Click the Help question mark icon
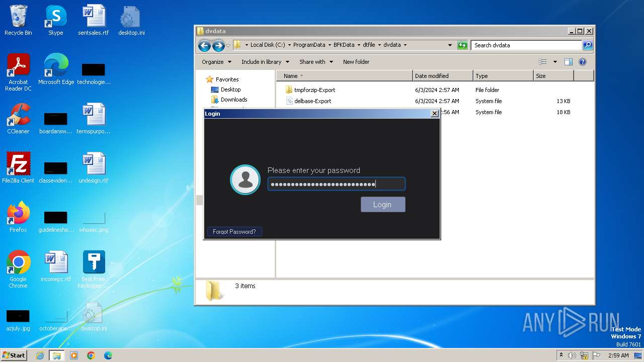The image size is (644, 362). (x=583, y=62)
